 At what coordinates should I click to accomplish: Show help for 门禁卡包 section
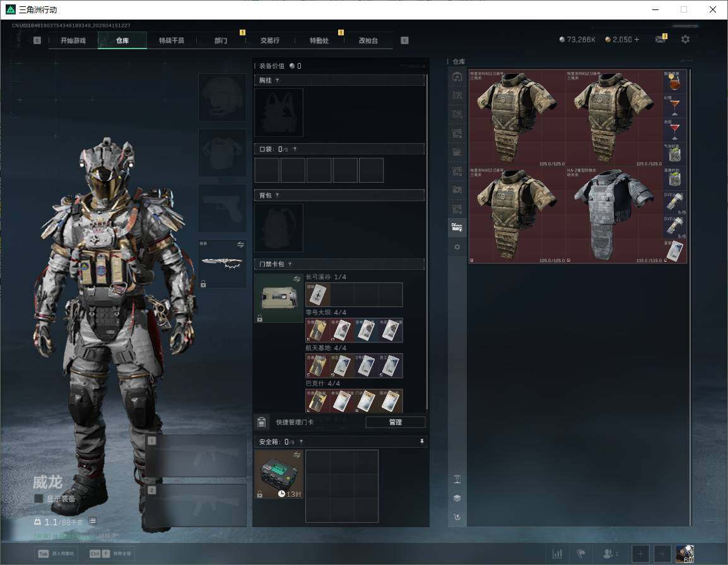(290, 264)
